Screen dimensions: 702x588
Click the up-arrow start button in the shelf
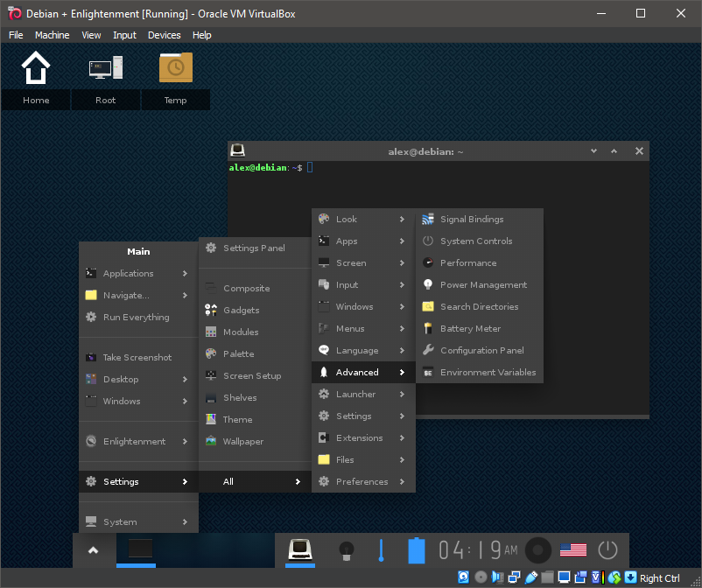tap(94, 550)
